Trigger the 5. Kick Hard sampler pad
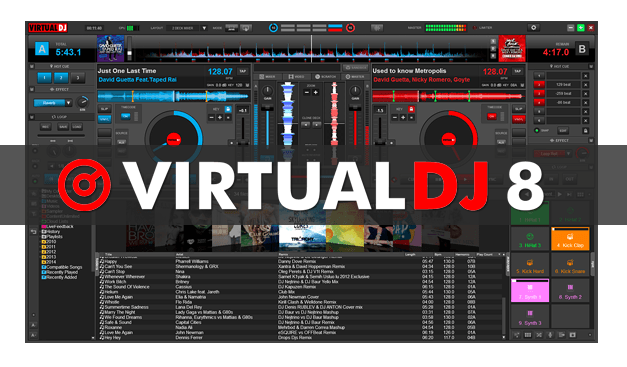627x367 pixels. coord(530,265)
